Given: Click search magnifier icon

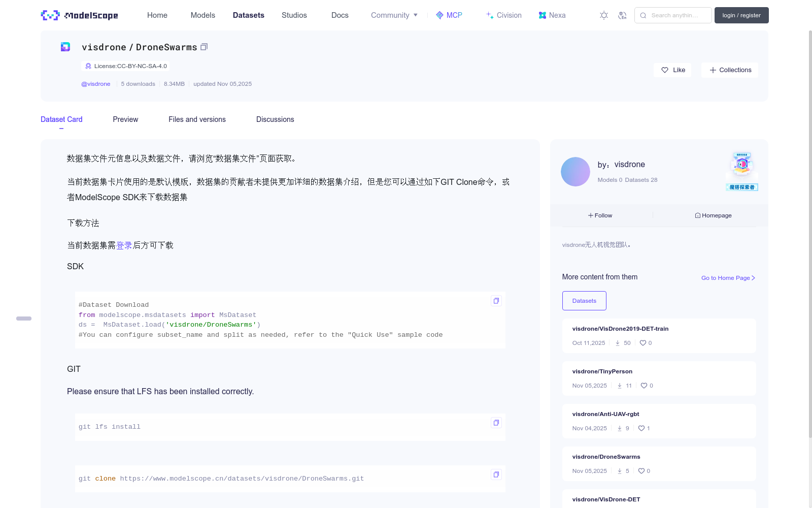Looking at the screenshot, I should [x=643, y=15].
